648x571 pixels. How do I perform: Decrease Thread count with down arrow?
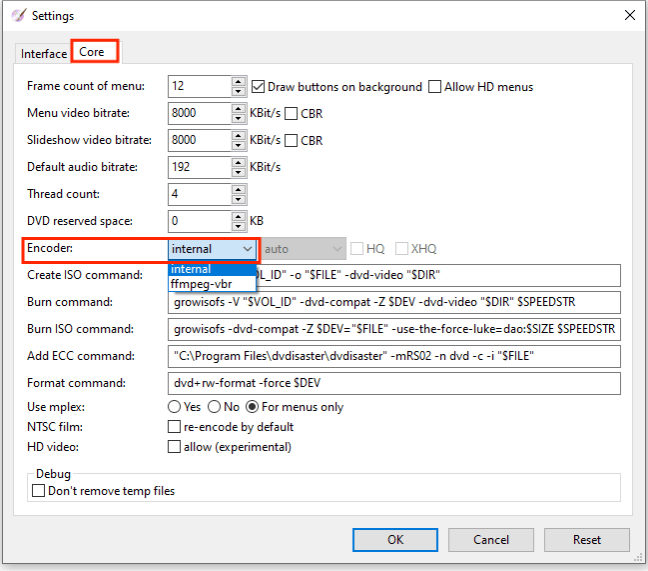(238, 199)
